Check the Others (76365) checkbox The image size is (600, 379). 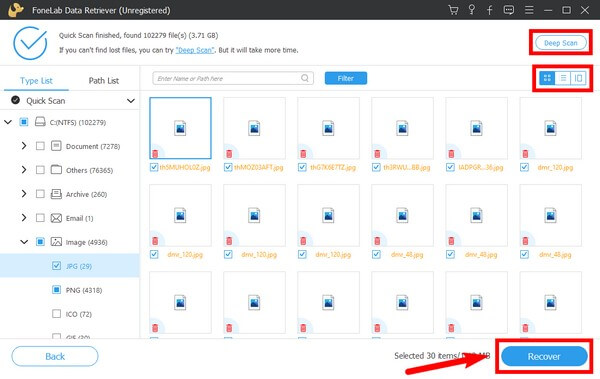point(40,170)
